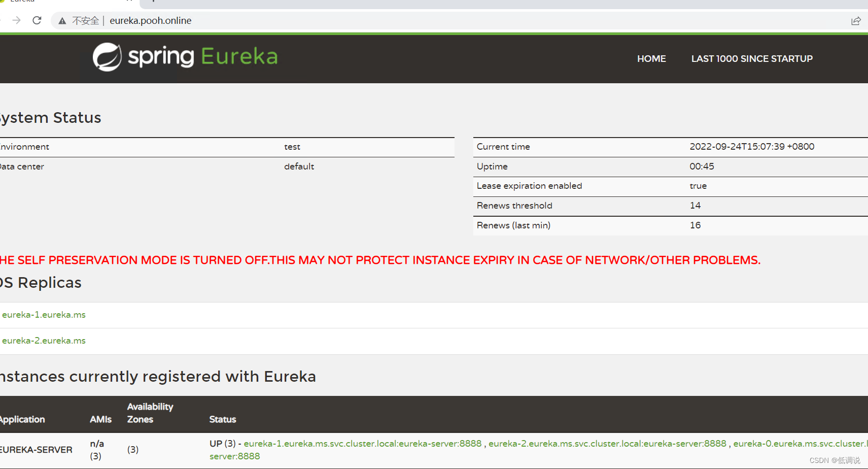This screenshot has height=469, width=868.
Task: Click the Spring Eureka logo
Action: click(x=185, y=57)
